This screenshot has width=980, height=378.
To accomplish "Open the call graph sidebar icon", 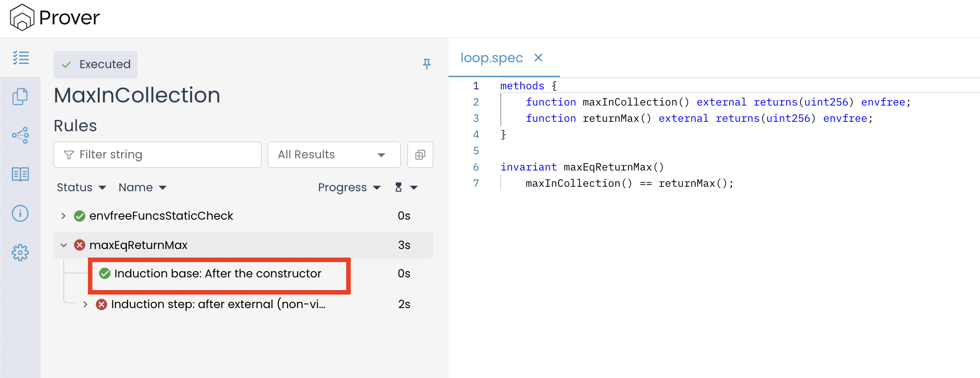I will pyautogui.click(x=20, y=135).
